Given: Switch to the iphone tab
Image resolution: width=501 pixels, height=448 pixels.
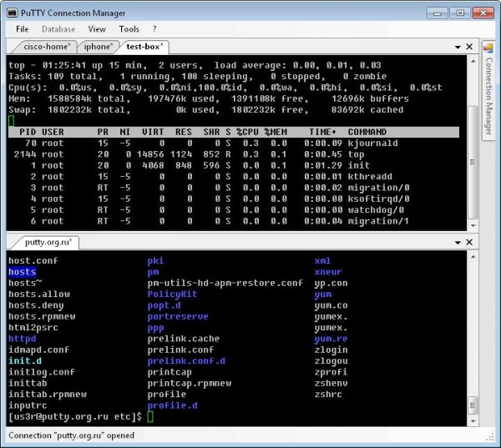Looking at the screenshot, I should coord(98,47).
